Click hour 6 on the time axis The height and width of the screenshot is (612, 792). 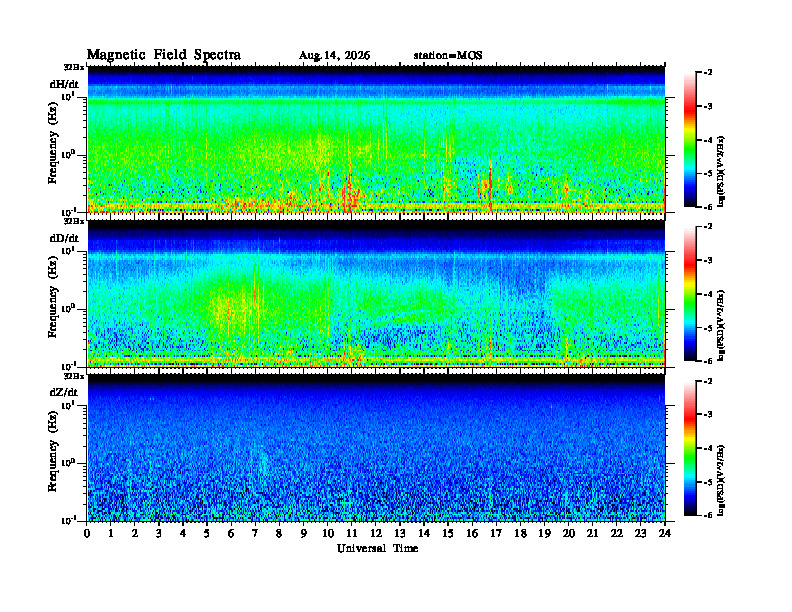[x=231, y=533]
